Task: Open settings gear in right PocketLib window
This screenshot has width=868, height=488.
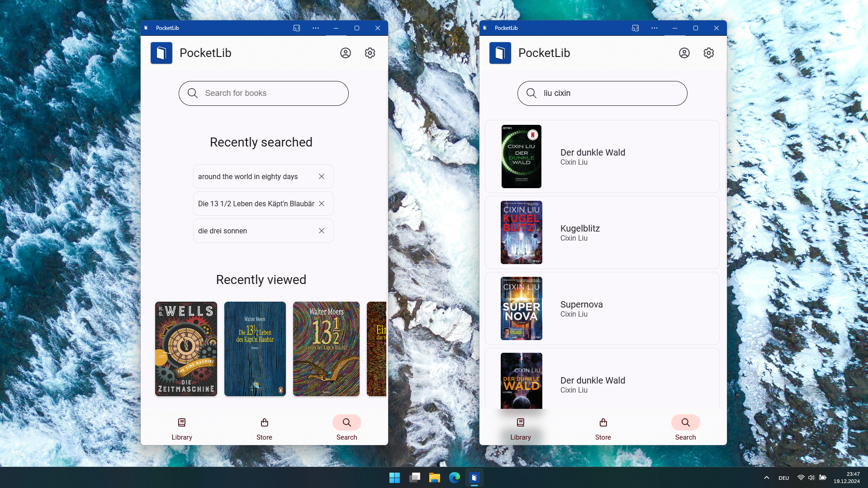Action: [x=709, y=53]
